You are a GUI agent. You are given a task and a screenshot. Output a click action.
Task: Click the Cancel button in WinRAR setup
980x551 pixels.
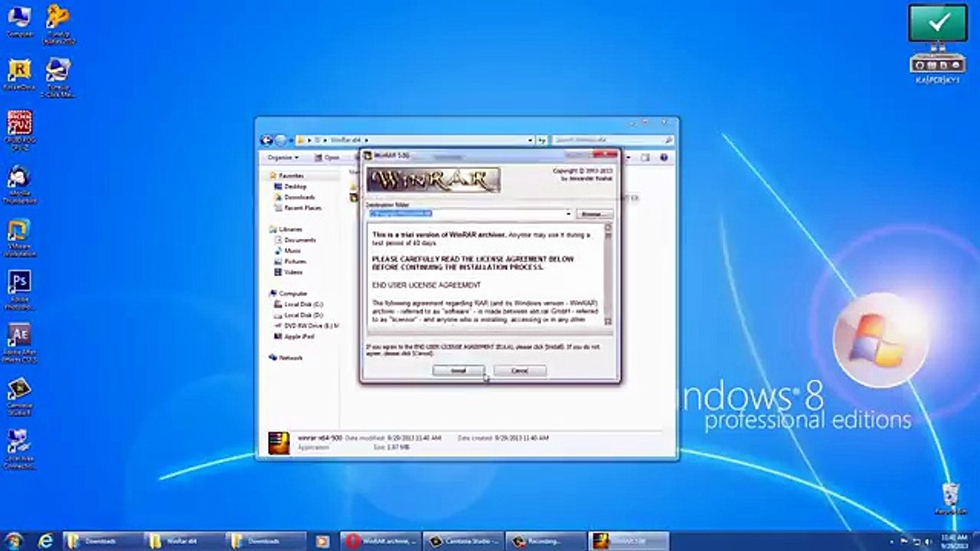(520, 370)
